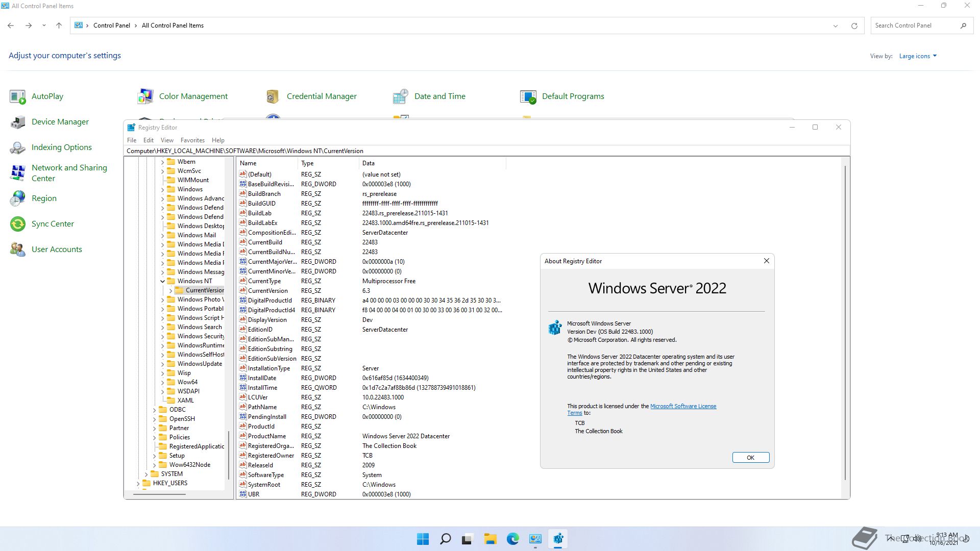Select the DisplayVersion value row
The height and width of the screenshot is (551, 980).
coord(372,320)
